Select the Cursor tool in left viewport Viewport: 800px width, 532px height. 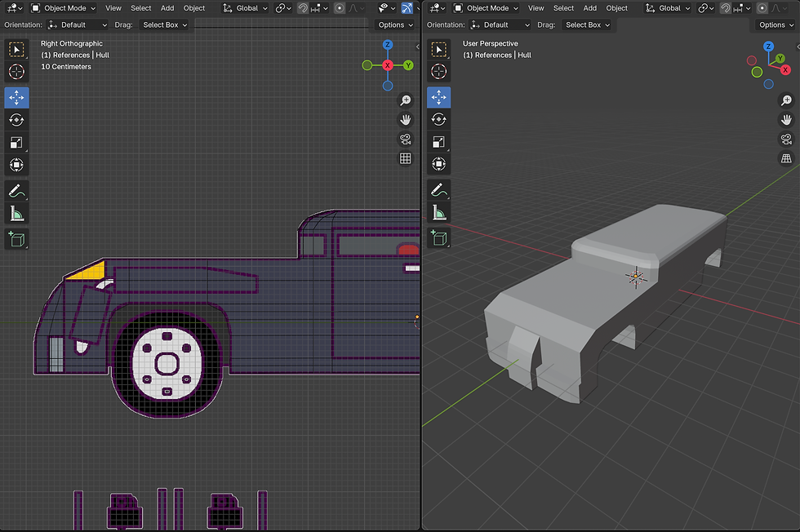point(16,72)
